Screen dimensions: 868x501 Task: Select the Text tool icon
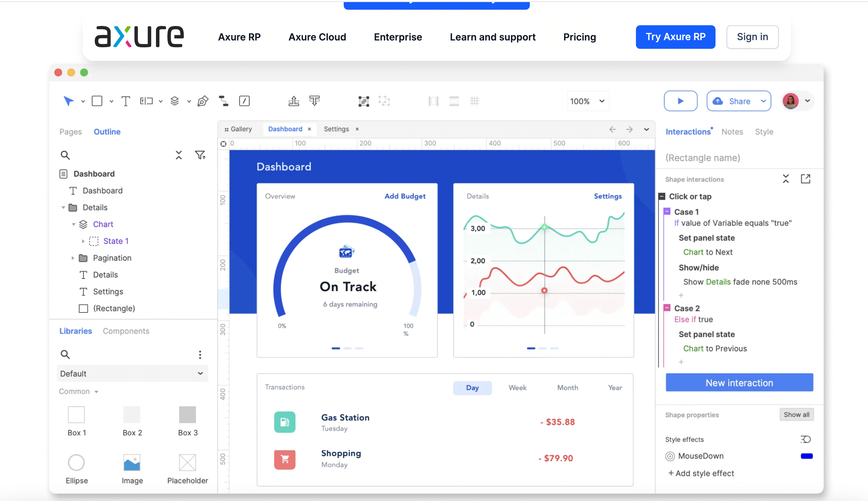tap(126, 101)
